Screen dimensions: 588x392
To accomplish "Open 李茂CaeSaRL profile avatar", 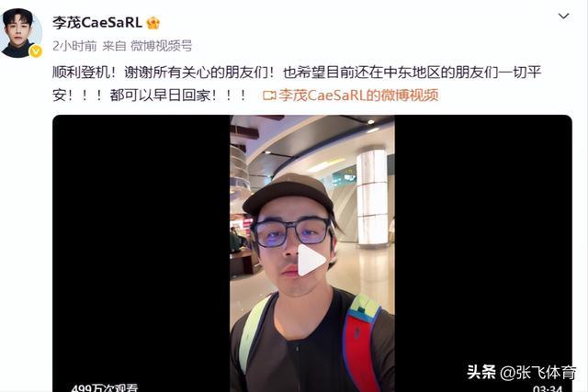I will point(20,32).
